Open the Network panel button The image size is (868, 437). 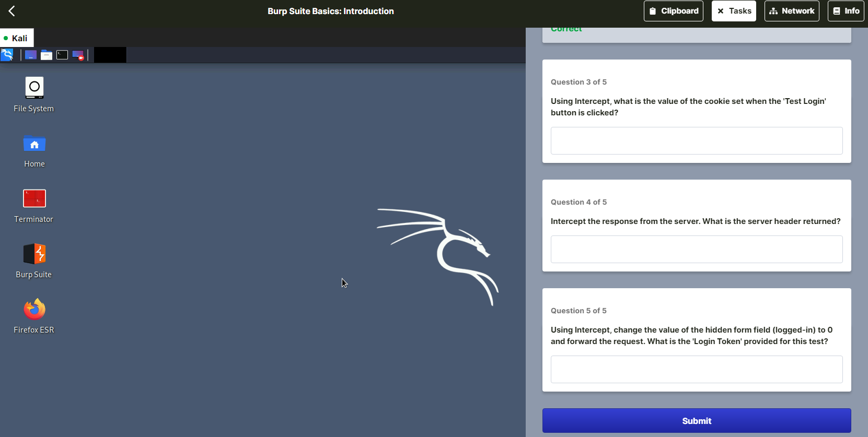792,11
